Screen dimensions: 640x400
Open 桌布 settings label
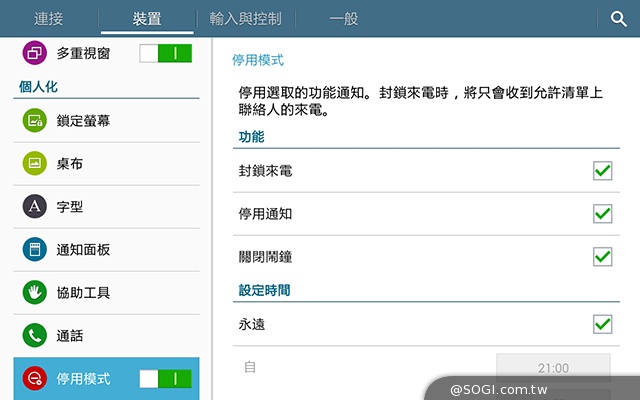click(x=70, y=164)
